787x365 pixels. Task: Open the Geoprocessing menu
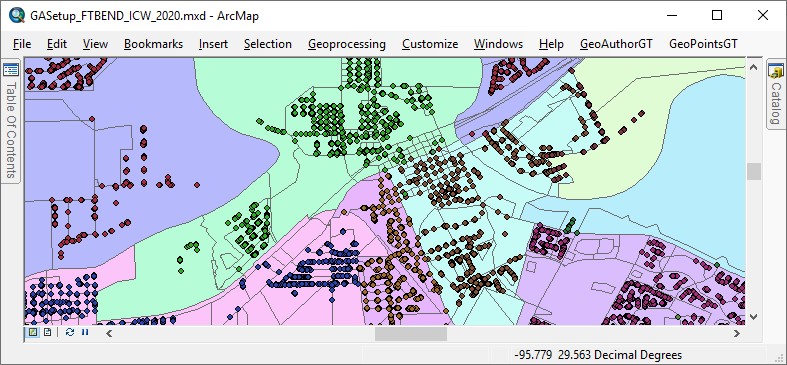[x=347, y=44]
